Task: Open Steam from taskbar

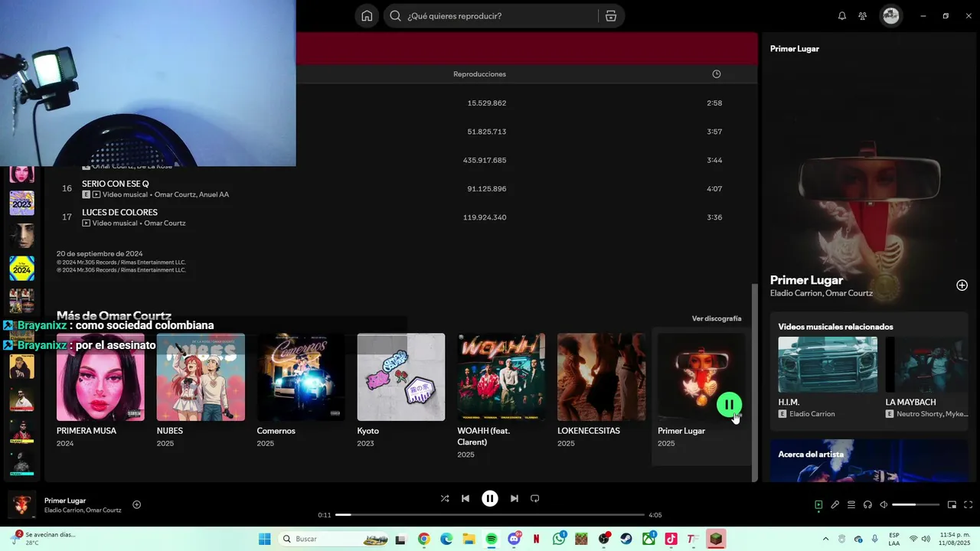Action: pyautogui.click(x=626, y=539)
